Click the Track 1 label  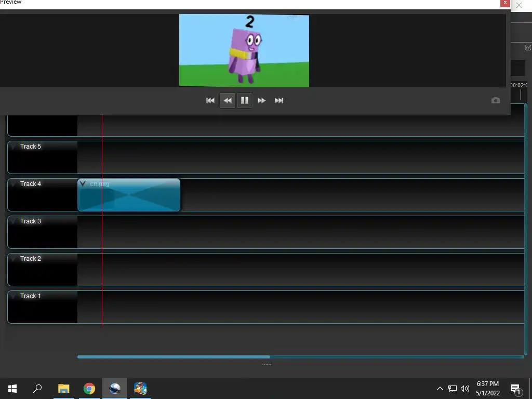click(x=31, y=296)
